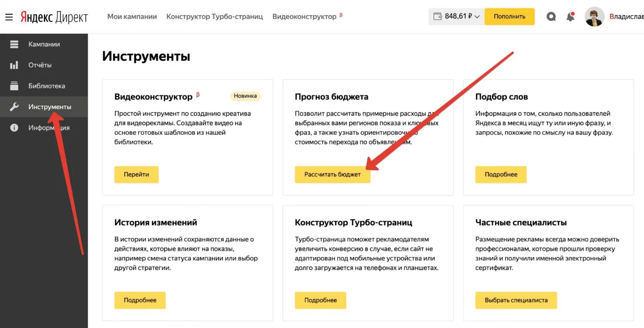Image resolution: width=644 pixels, height=328 pixels.
Task: Click the Рассчитать бюджет button
Action: pos(332,174)
